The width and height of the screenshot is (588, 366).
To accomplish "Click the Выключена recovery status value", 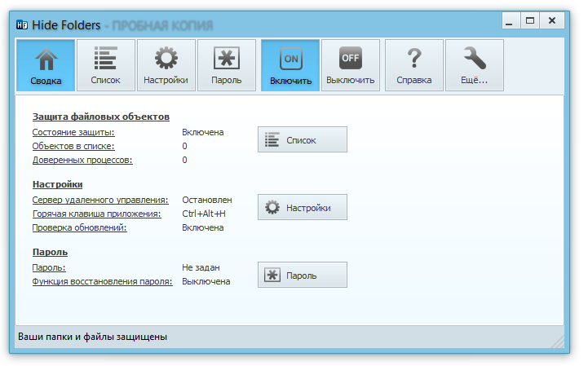I will [x=206, y=281].
